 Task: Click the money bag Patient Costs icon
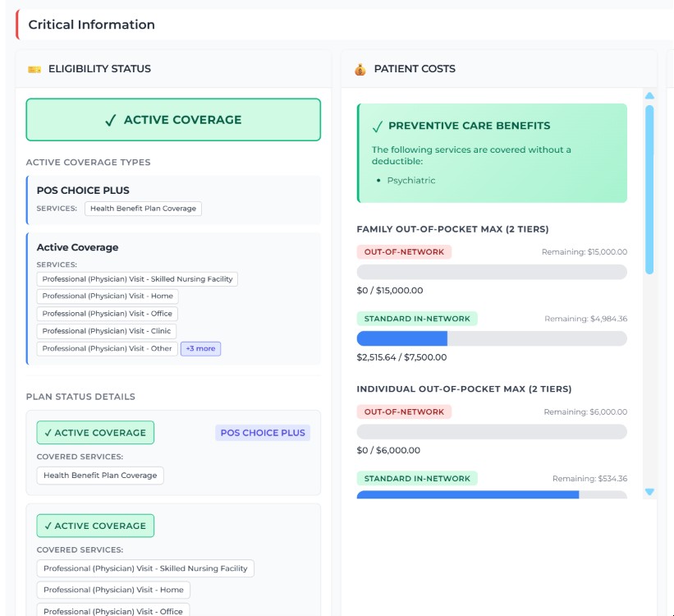360,69
